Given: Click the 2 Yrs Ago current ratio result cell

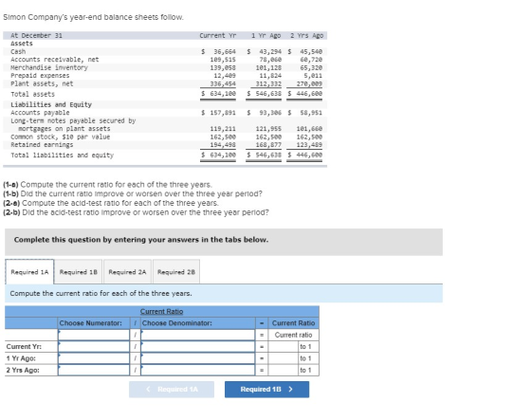Looking at the screenshot, I should click(284, 370).
